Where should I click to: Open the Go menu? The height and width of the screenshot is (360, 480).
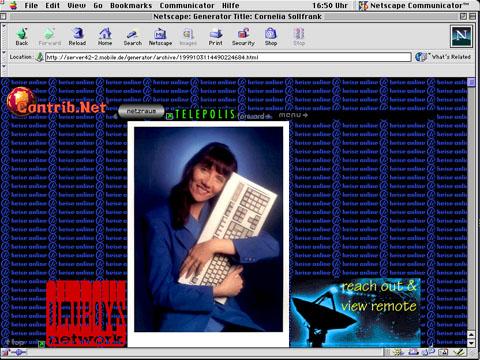point(98,5)
